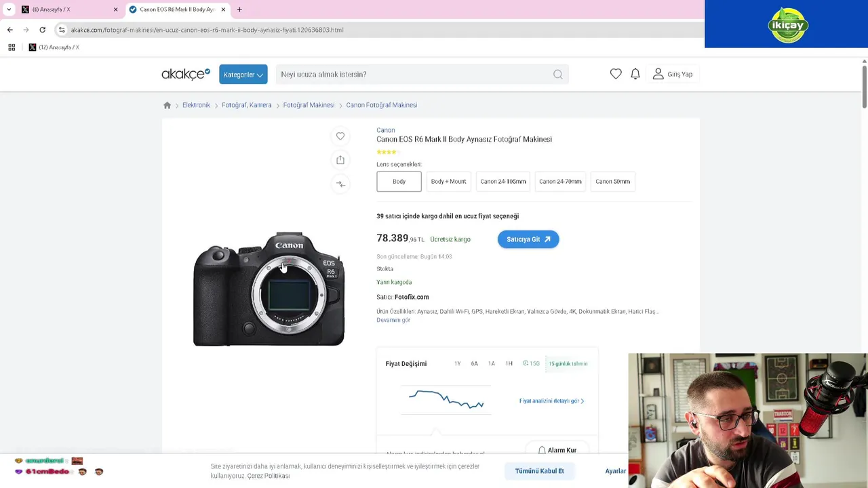Open Canon Fotoğraf Makinesi breadcrumb
The image size is (868, 488).
click(x=381, y=105)
